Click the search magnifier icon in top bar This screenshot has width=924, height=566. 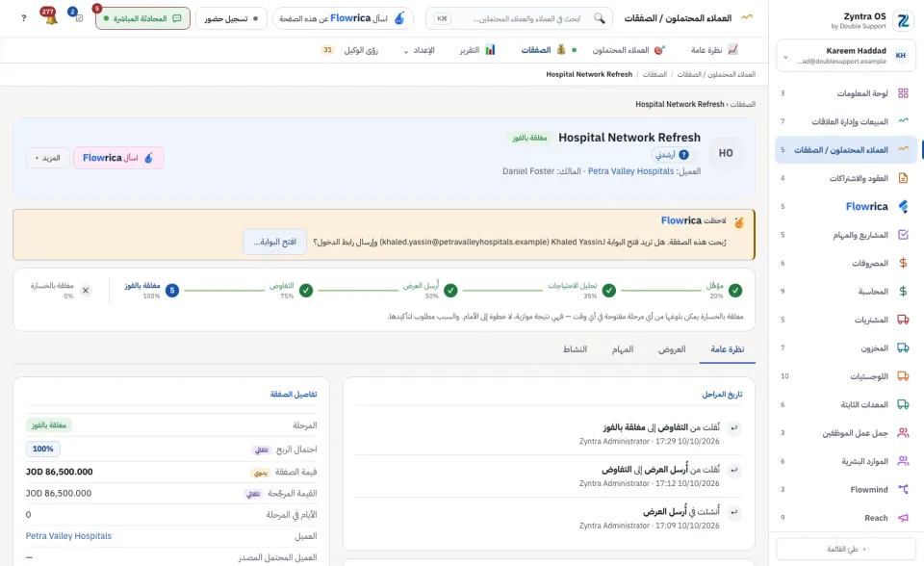[x=600, y=18]
